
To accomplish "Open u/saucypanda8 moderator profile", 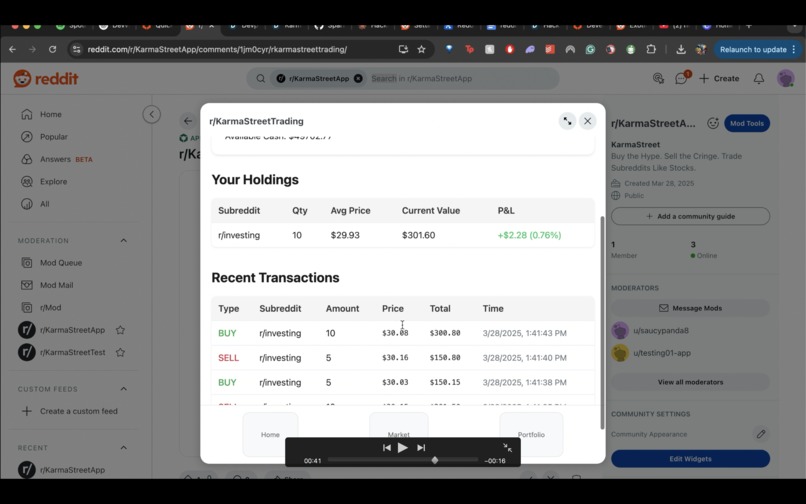I will tap(661, 331).
